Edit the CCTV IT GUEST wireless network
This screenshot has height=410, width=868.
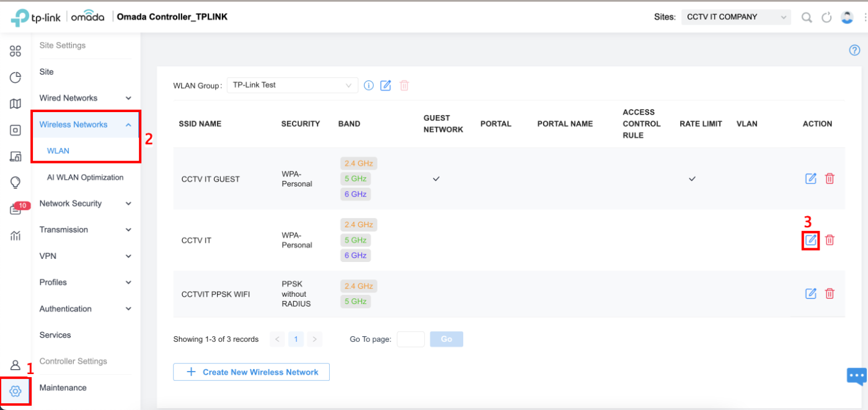[810, 178]
